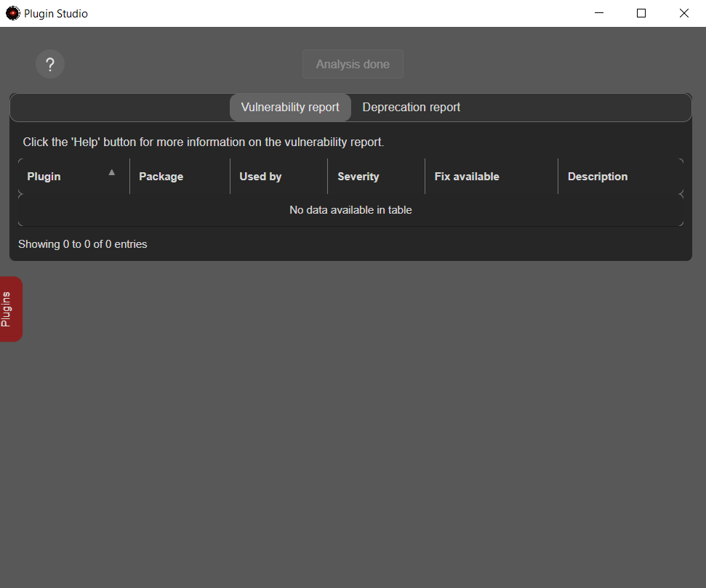Image resolution: width=706 pixels, height=588 pixels.
Task: Click 'Showing 0 to 0 of 0 entries'
Action: tap(82, 244)
